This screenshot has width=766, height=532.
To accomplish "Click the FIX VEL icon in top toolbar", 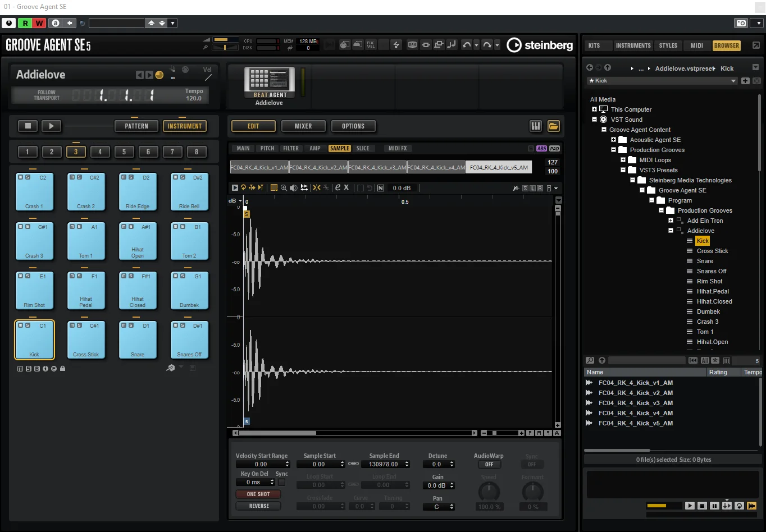I will point(371,45).
